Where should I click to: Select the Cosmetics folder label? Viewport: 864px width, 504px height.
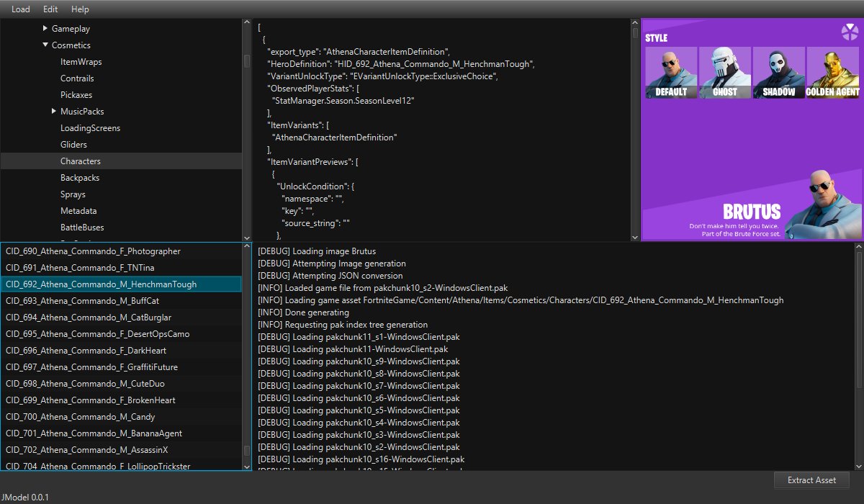pos(71,45)
